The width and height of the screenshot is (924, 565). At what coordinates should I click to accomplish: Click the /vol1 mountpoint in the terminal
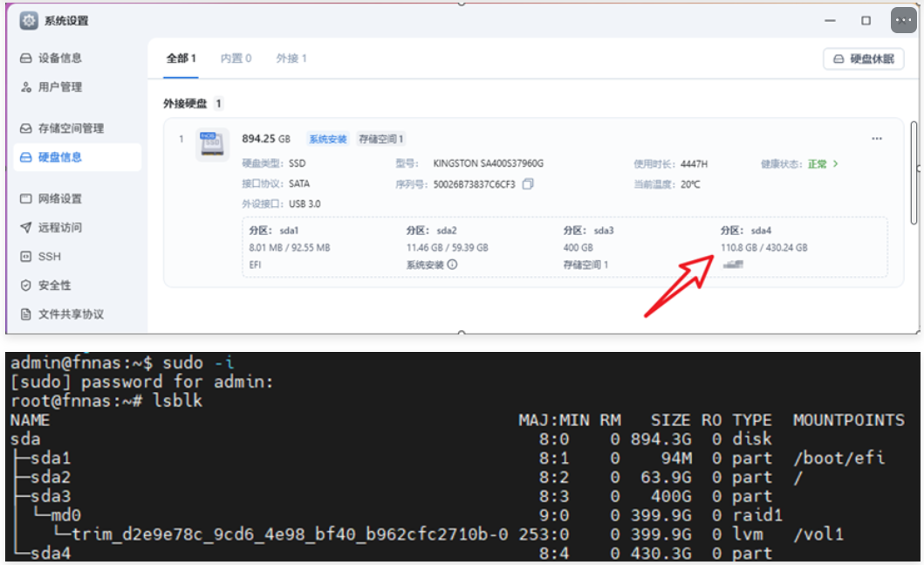point(818,534)
